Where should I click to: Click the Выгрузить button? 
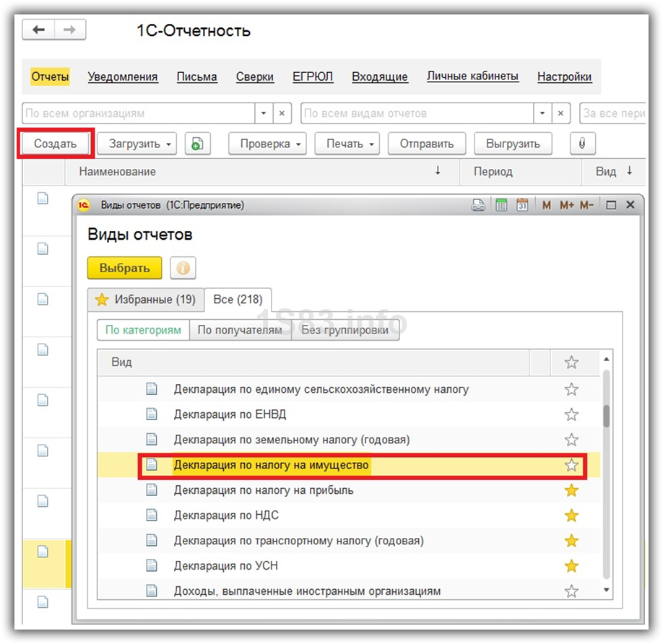513,144
